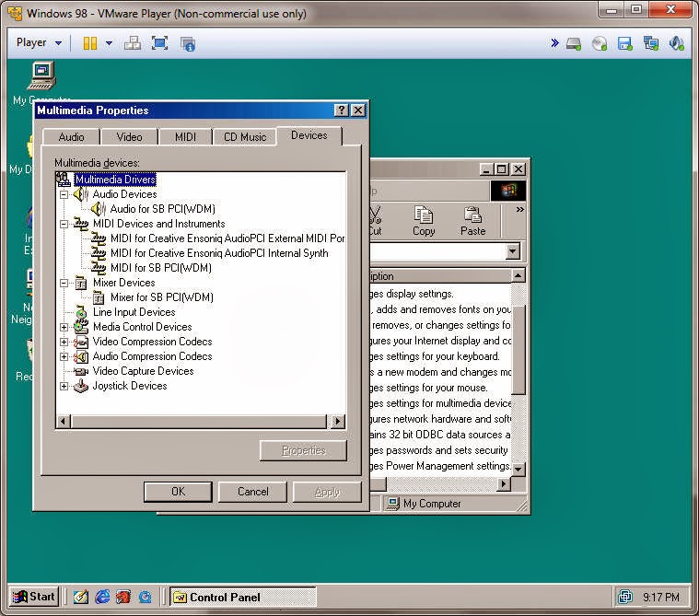This screenshot has width=699, height=616.
Task: Select MIDI for Creative Ensoniq Internal Synth
Action: pyautogui.click(x=219, y=252)
